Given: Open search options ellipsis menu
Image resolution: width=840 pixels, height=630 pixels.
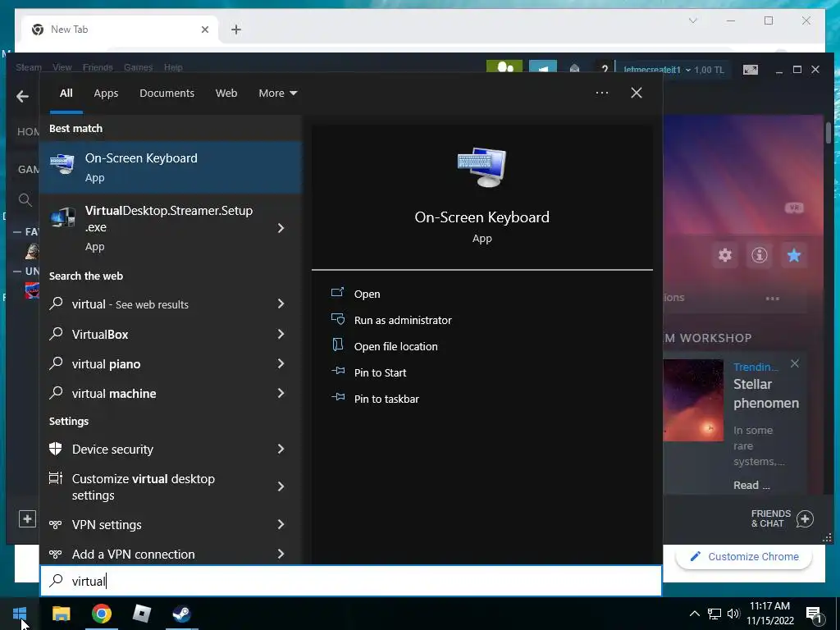Looking at the screenshot, I should (601, 93).
